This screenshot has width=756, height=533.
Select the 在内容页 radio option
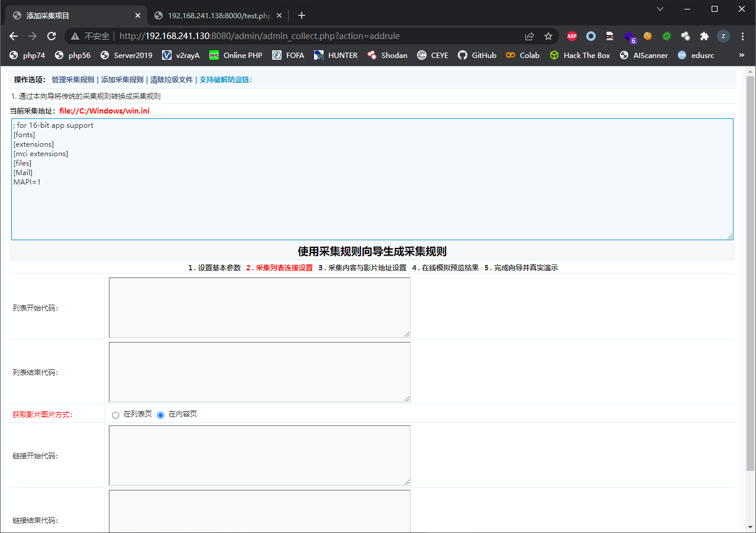point(160,414)
